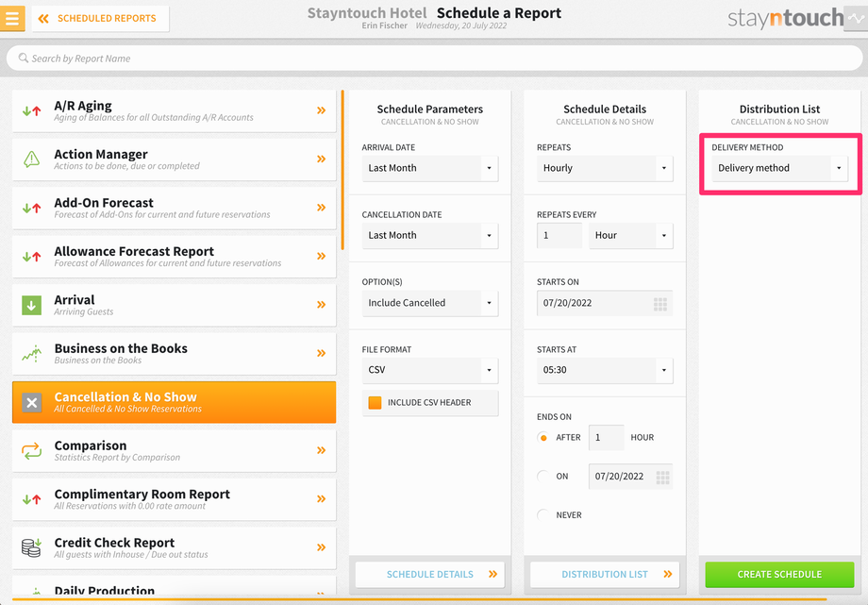The image size is (868, 605).
Task: Click the Add-On Forecast arrows icon
Action: [x=31, y=209]
